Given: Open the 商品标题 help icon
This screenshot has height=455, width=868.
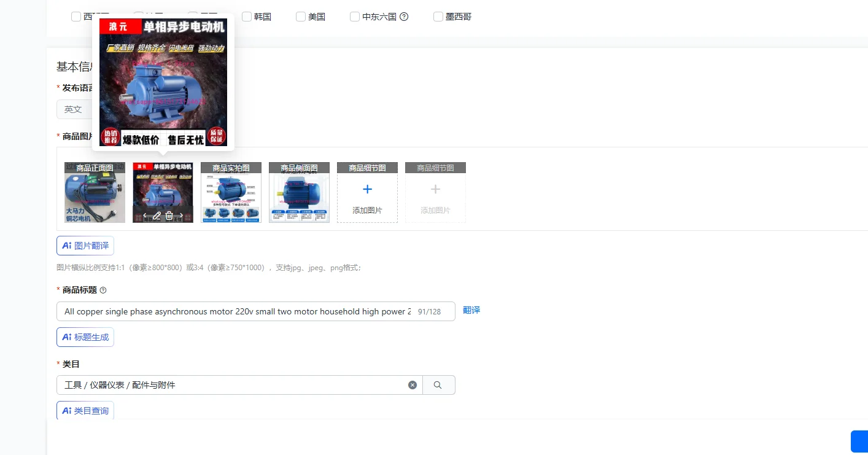Looking at the screenshot, I should tap(103, 290).
